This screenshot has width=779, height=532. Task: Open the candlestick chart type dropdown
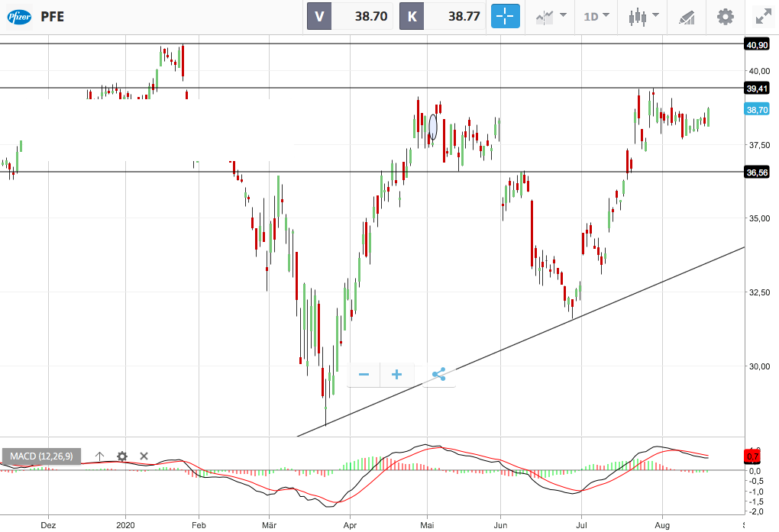[x=643, y=16]
